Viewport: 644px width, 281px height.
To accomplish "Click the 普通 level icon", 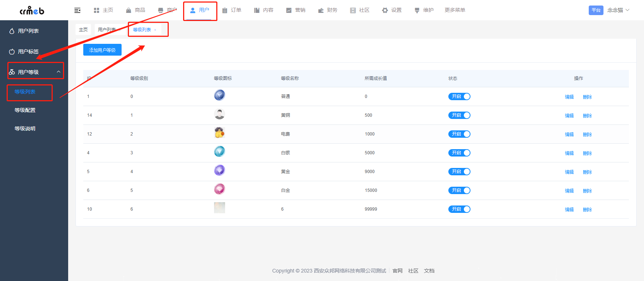I will [220, 95].
